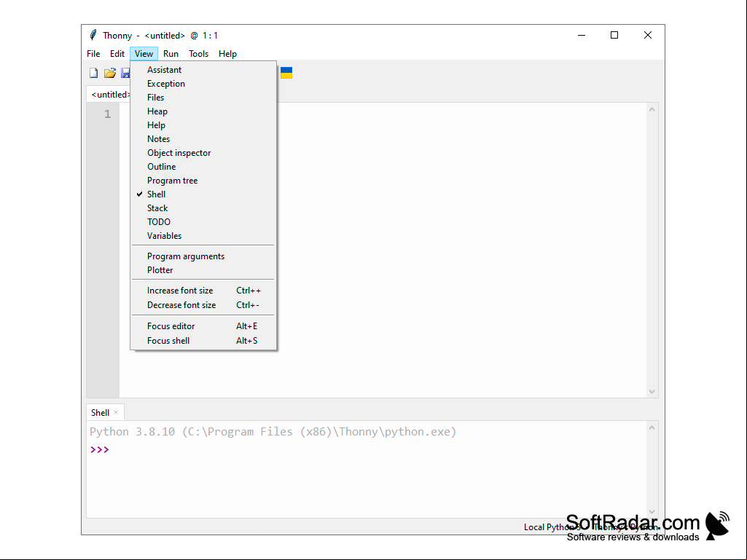Click the shell scrollbar down arrow
747x560 pixels.
(x=652, y=511)
